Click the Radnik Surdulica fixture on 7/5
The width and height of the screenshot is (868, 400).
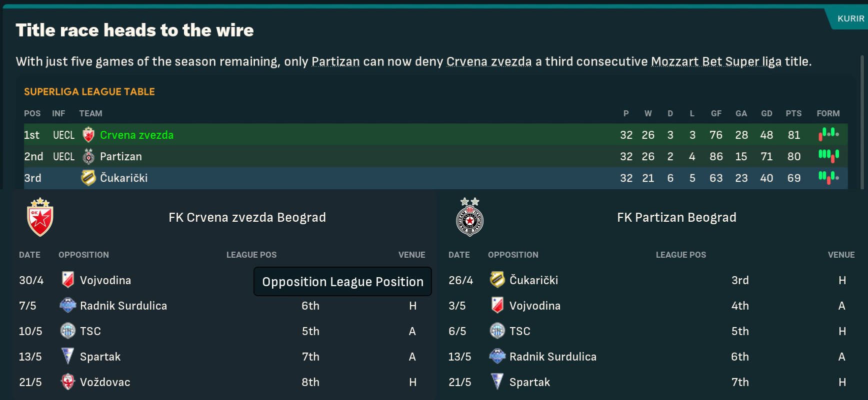[123, 306]
